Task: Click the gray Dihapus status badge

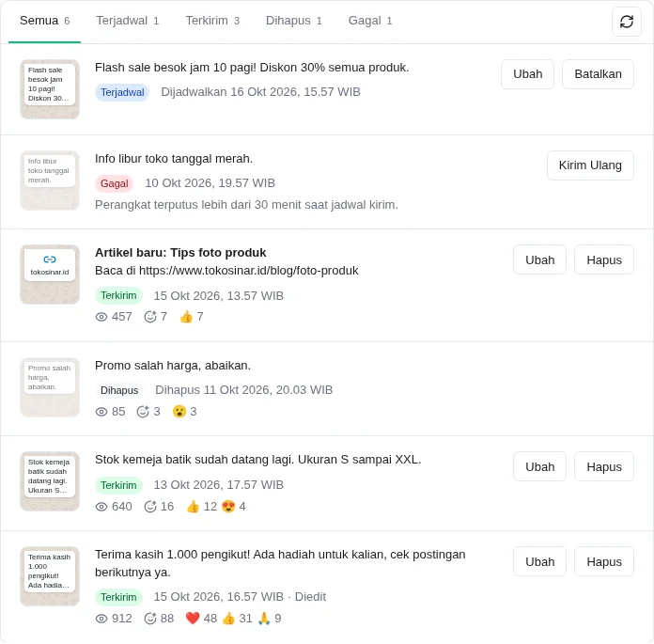Action: click(119, 390)
